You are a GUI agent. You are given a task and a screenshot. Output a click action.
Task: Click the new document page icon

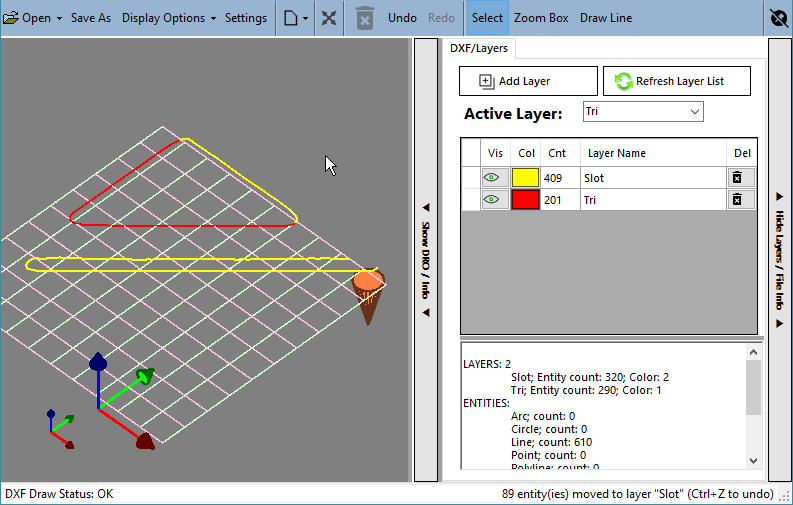[291, 18]
